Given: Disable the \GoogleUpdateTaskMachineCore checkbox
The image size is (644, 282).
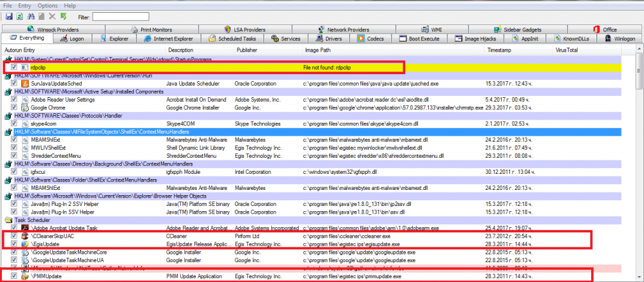Looking at the screenshot, I should point(14,252).
